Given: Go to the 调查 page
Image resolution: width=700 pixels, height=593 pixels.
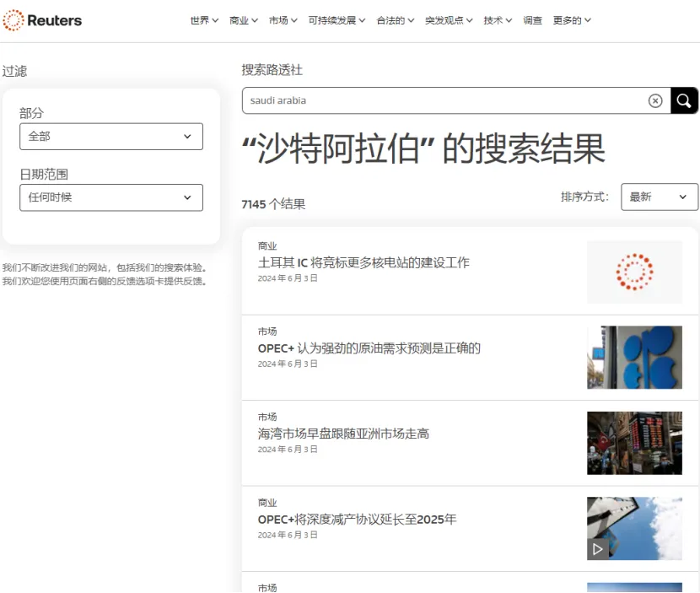Looking at the screenshot, I should pyautogui.click(x=533, y=20).
